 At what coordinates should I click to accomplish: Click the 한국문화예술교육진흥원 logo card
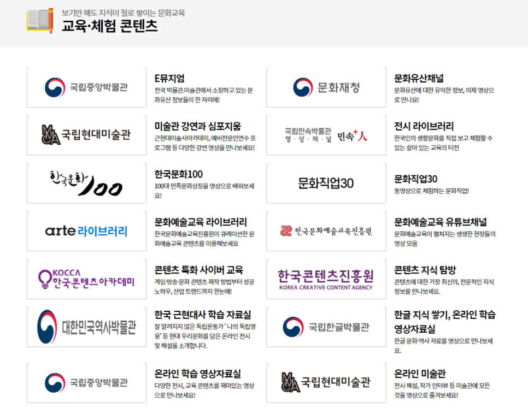[326, 231]
